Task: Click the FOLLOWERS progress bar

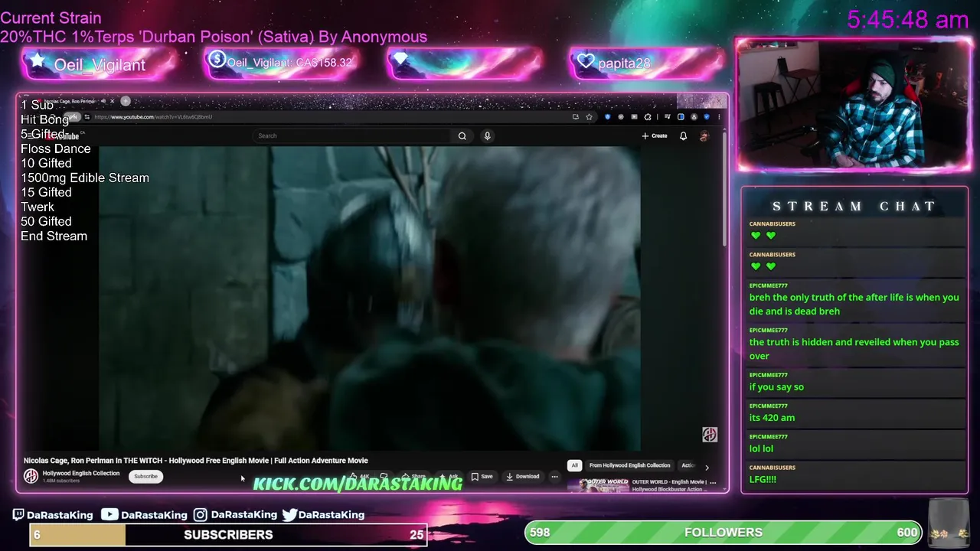Action: [724, 533]
